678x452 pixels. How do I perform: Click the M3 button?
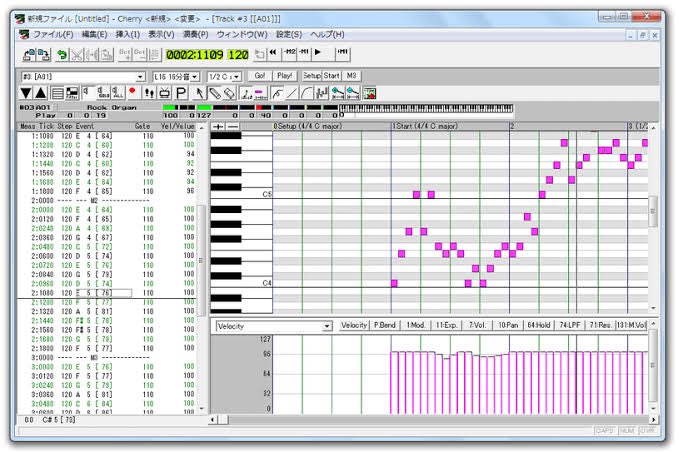tap(352, 76)
